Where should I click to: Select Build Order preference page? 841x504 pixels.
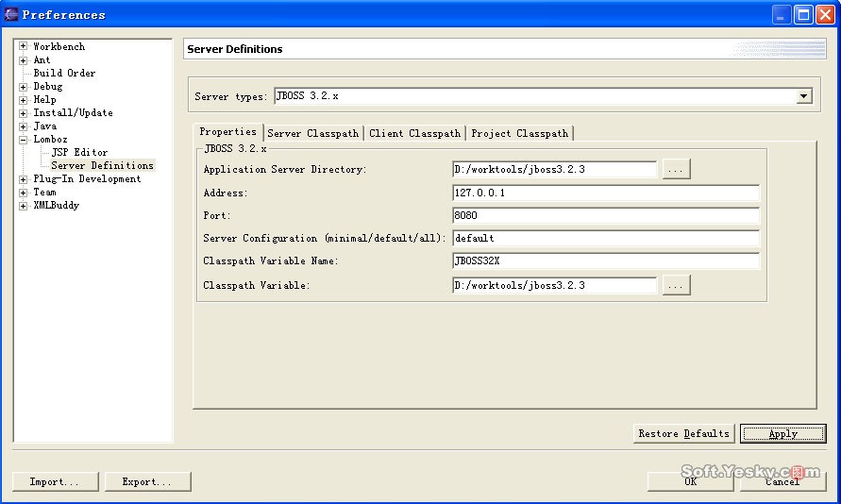point(64,73)
